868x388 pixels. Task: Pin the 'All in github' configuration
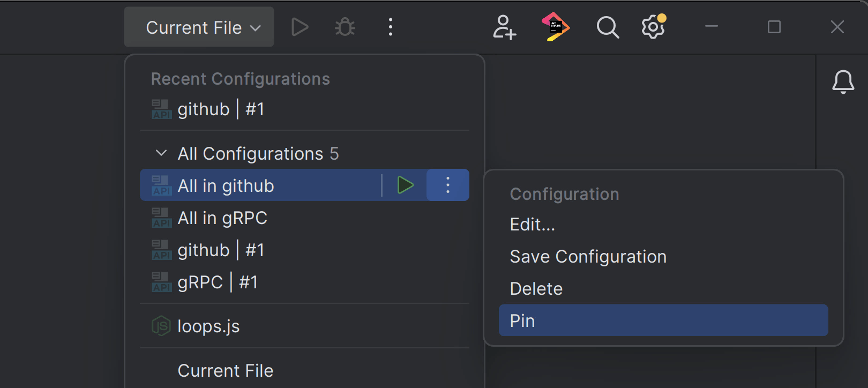(522, 320)
